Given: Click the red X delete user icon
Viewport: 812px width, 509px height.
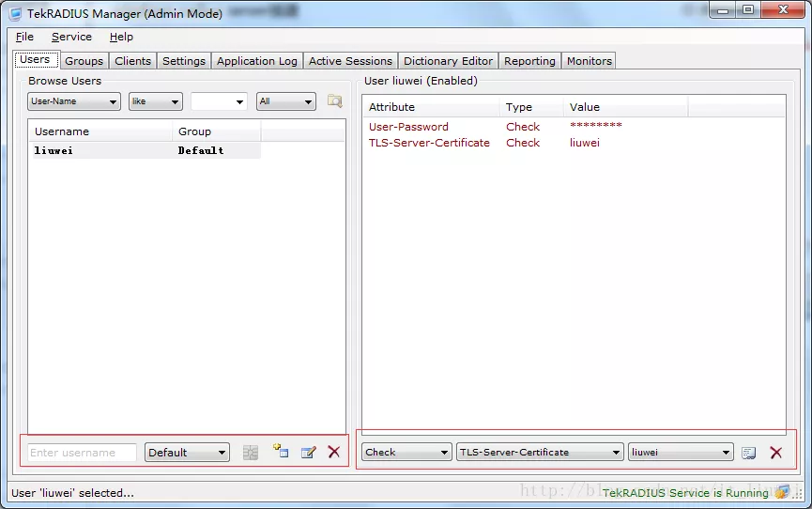Looking at the screenshot, I should [x=333, y=452].
